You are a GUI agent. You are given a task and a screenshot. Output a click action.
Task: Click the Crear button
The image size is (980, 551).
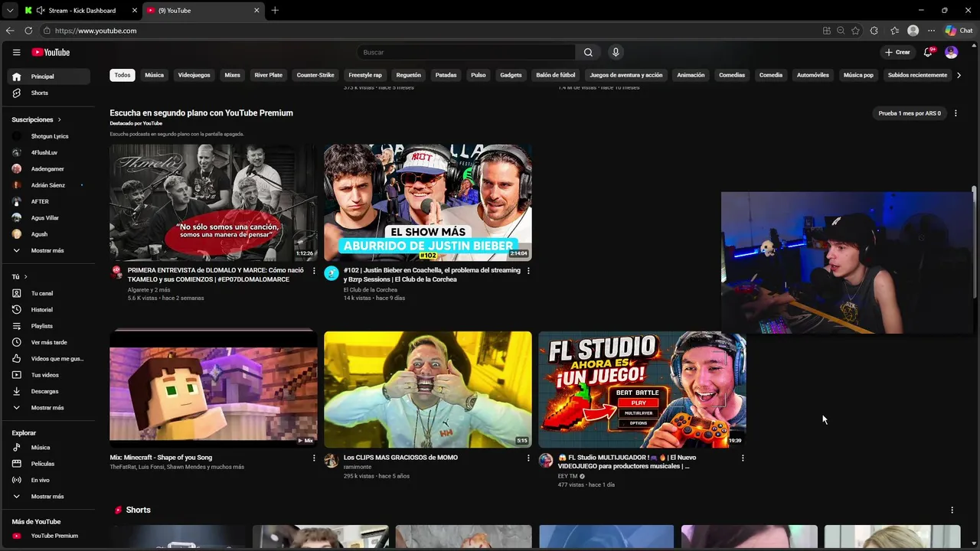[x=897, y=52]
